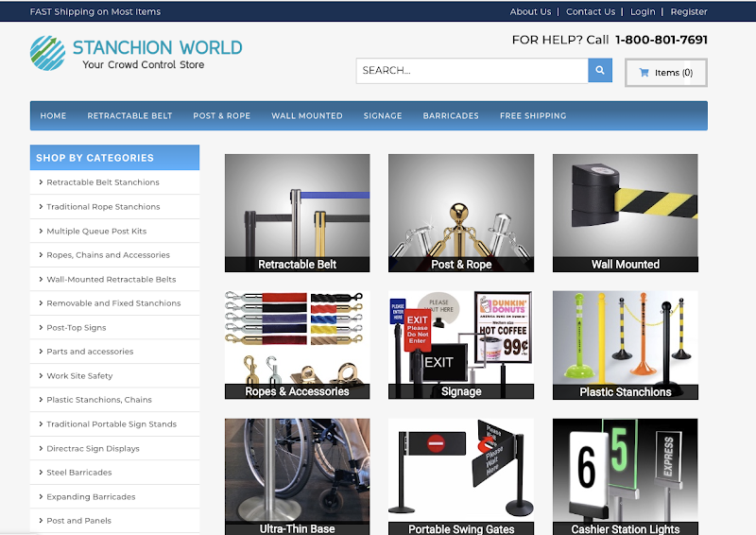The height and width of the screenshot is (535, 756).
Task: Open POST & ROPE navigation menu
Action: click(222, 115)
